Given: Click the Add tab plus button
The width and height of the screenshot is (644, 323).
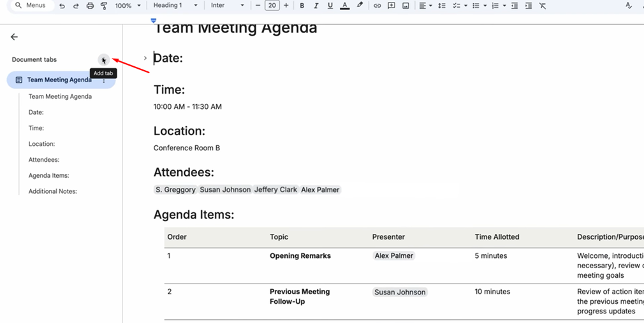Looking at the screenshot, I should click(x=104, y=60).
